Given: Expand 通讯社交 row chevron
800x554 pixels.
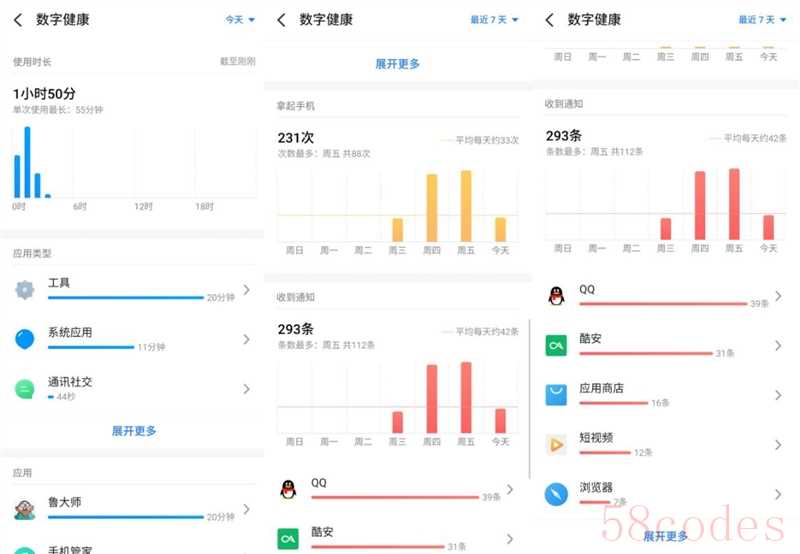Looking at the screenshot, I should tap(247, 389).
